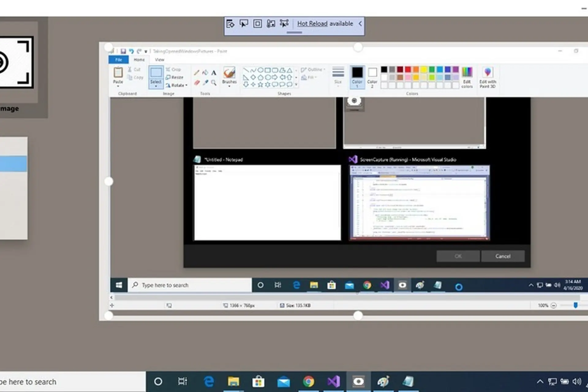Open Customize Quick Access Toolbar dropdown in Paint
The image size is (588, 392).
pyautogui.click(x=146, y=51)
